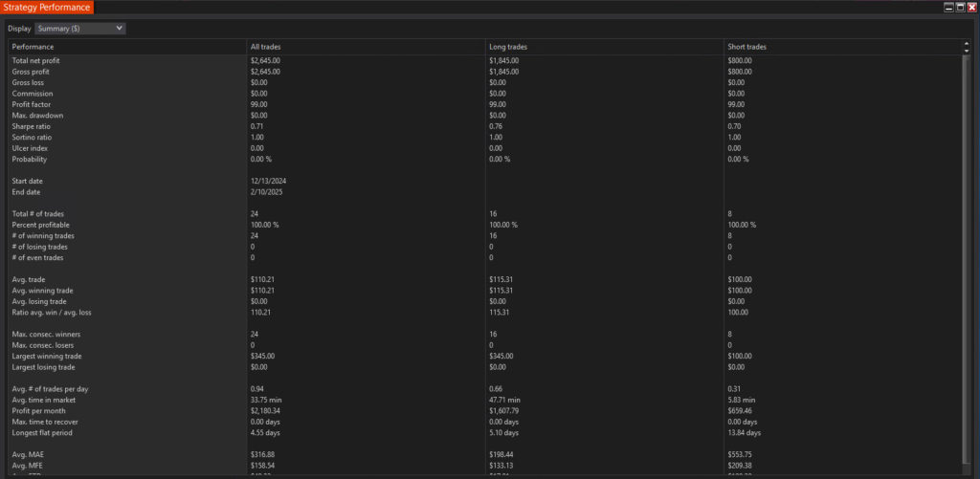The image size is (980, 479).
Task: Click the scroll down arrow by Short trades header
Action: tap(967, 51)
